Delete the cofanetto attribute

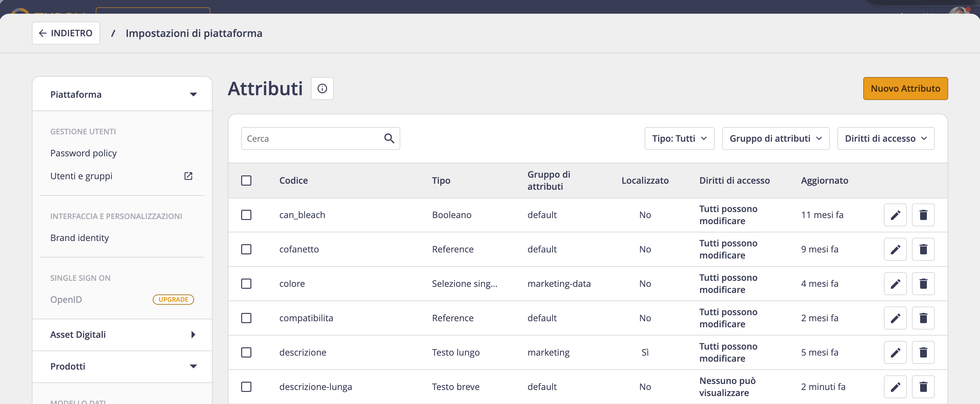point(923,249)
